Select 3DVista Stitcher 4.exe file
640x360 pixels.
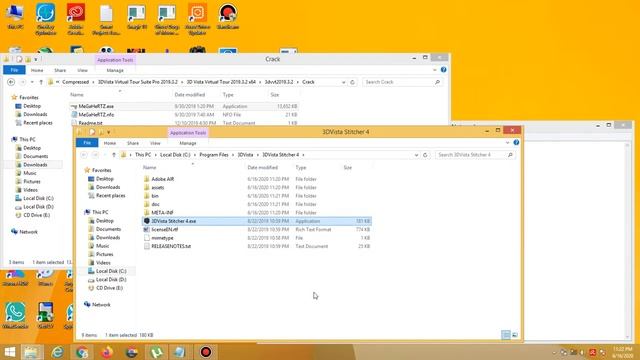(x=257, y=221)
